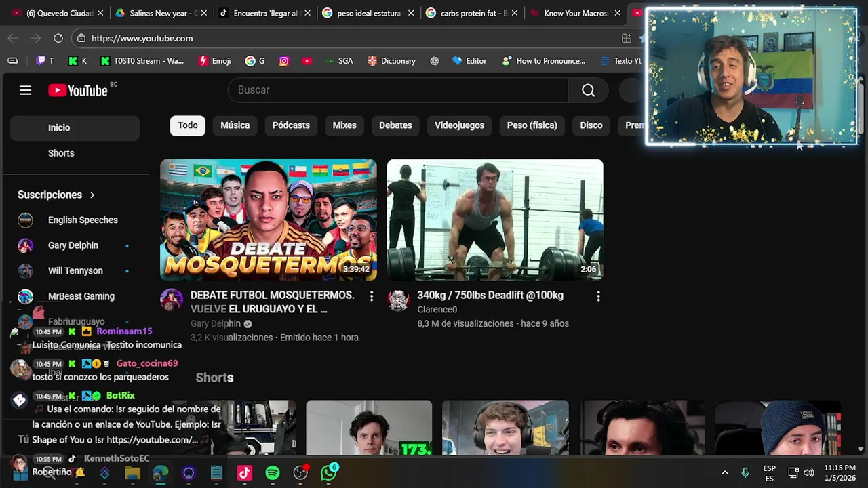868x488 pixels.
Task: Select the Videojuegos filter chip
Action: [459, 125]
